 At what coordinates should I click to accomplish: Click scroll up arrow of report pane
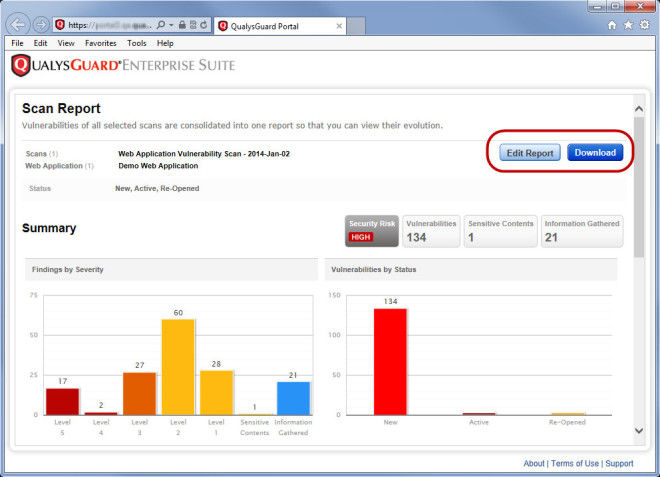[x=639, y=109]
